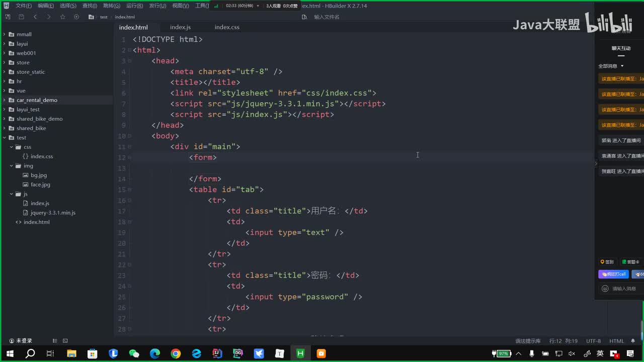Expand the layui project folder
Screen dimensions: 644x362
[5, 44]
